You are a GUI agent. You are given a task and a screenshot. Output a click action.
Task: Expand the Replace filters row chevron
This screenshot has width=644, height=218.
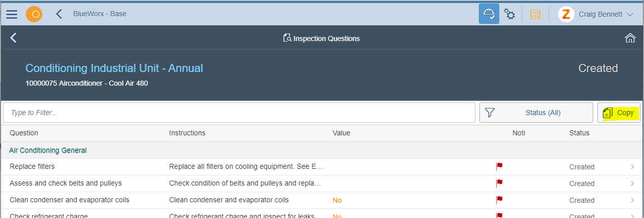(x=632, y=167)
